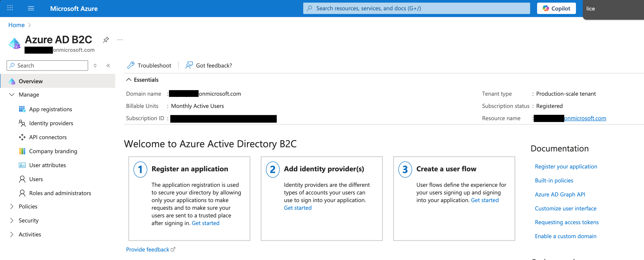Collapse the sidebar menu with double chevron
644x260 pixels.
pyautogui.click(x=108, y=66)
